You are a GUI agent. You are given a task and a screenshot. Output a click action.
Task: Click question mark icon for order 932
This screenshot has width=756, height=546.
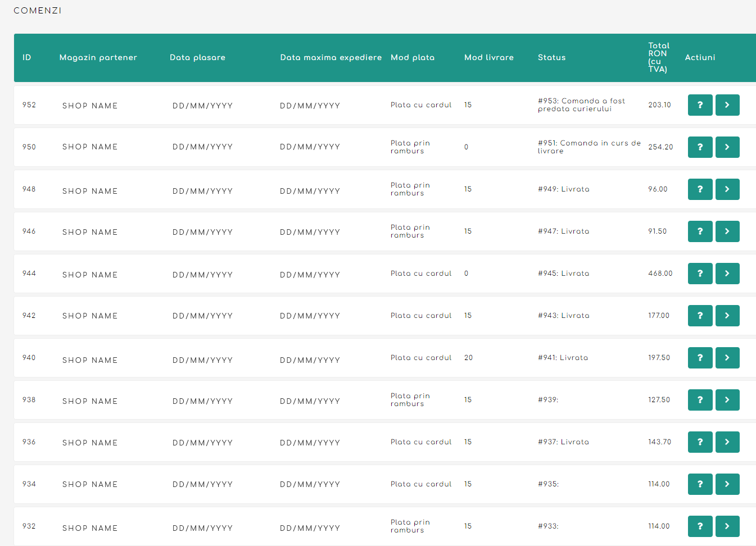(700, 526)
